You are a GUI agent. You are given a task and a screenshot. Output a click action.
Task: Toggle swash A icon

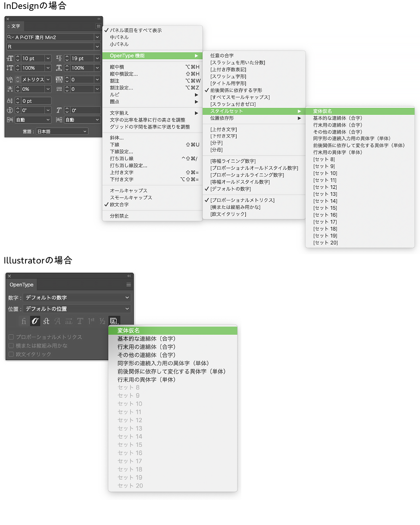57,321
